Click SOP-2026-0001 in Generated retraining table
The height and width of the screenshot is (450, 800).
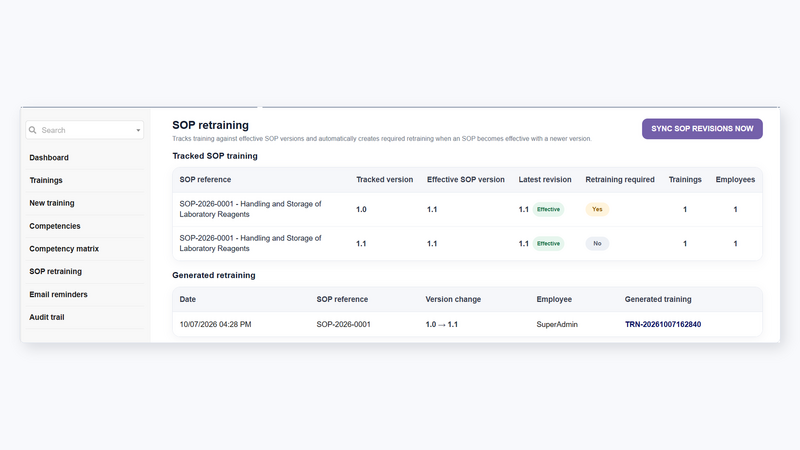coord(343,324)
